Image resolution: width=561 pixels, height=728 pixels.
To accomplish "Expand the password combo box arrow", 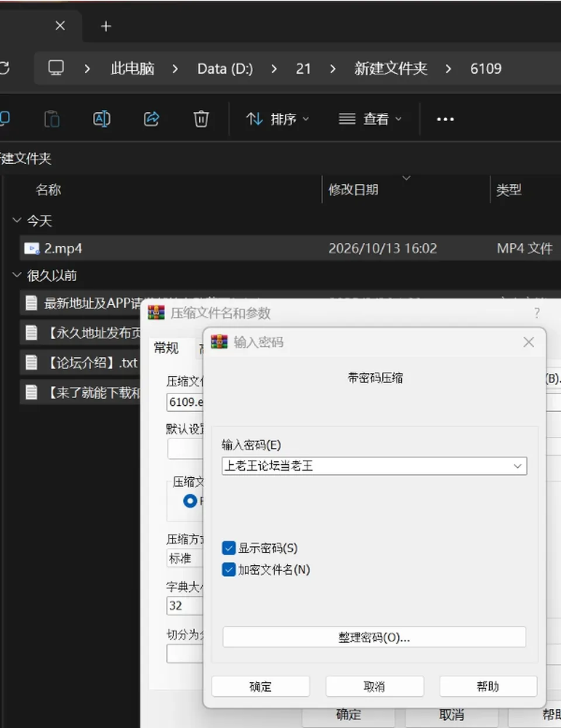I will pyautogui.click(x=517, y=466).
